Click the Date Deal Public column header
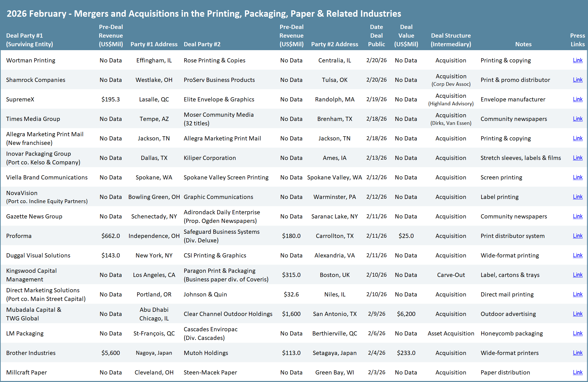This screenshot has width=588, height=382. pyautogui.click(x=376, y=36)
